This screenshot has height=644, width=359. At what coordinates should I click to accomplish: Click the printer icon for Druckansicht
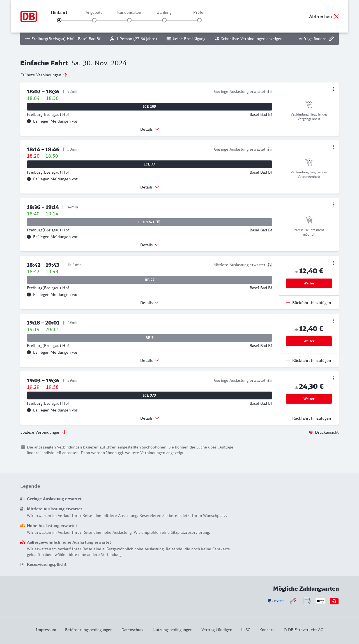click(311, 432)
